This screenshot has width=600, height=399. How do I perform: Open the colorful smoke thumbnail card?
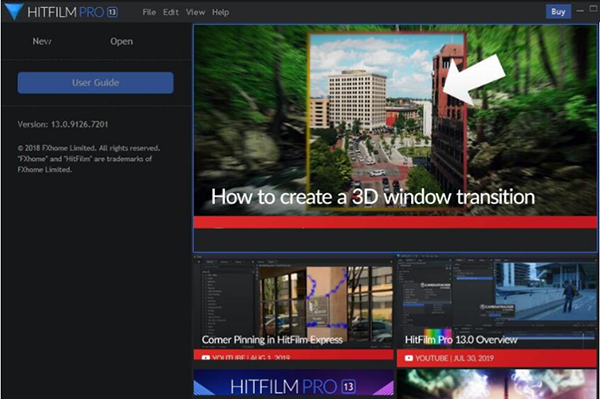[x=497, y=384]
